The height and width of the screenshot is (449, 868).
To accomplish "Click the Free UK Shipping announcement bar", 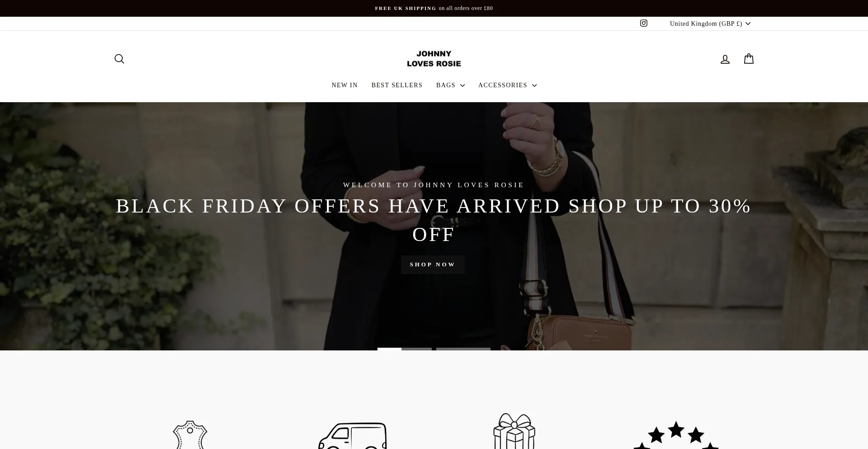I will pos(434,8).
